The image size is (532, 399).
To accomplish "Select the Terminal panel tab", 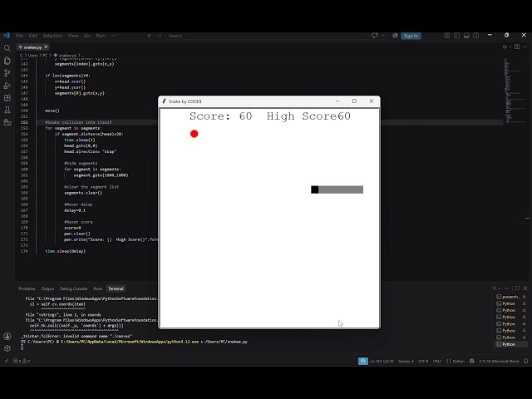I will pyautogui.click(x=116, y=288).
